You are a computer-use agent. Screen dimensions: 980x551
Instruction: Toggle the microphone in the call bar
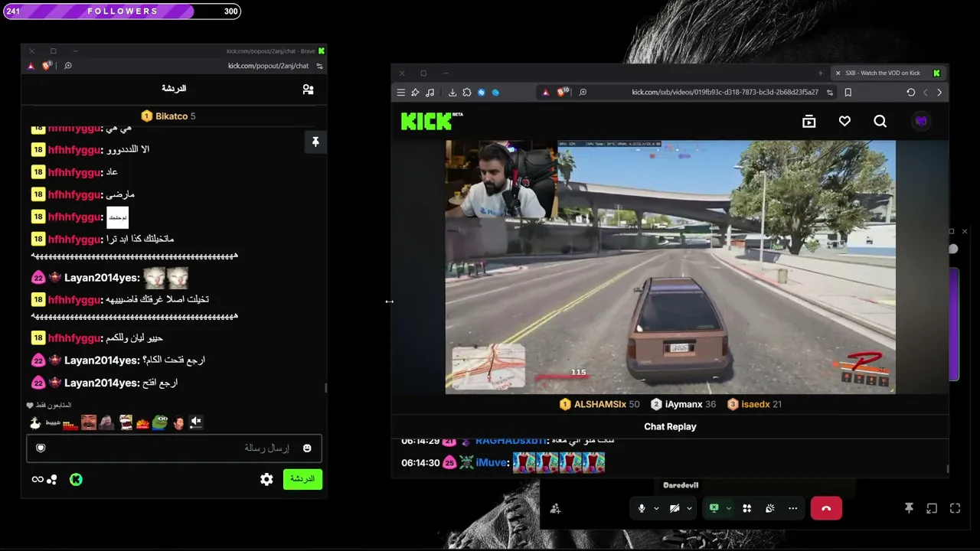pyautogui.click(x=642, y=508)
